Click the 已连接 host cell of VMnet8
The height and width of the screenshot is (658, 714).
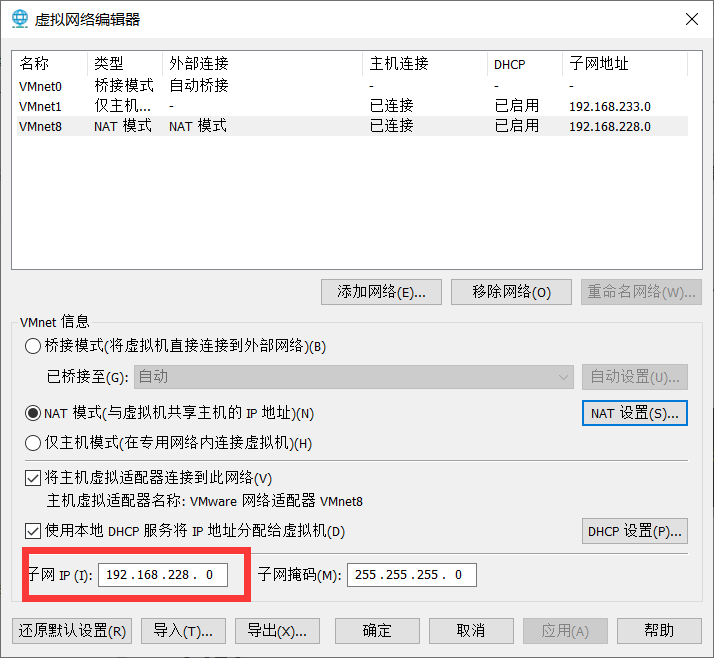(x=392, y=126)
